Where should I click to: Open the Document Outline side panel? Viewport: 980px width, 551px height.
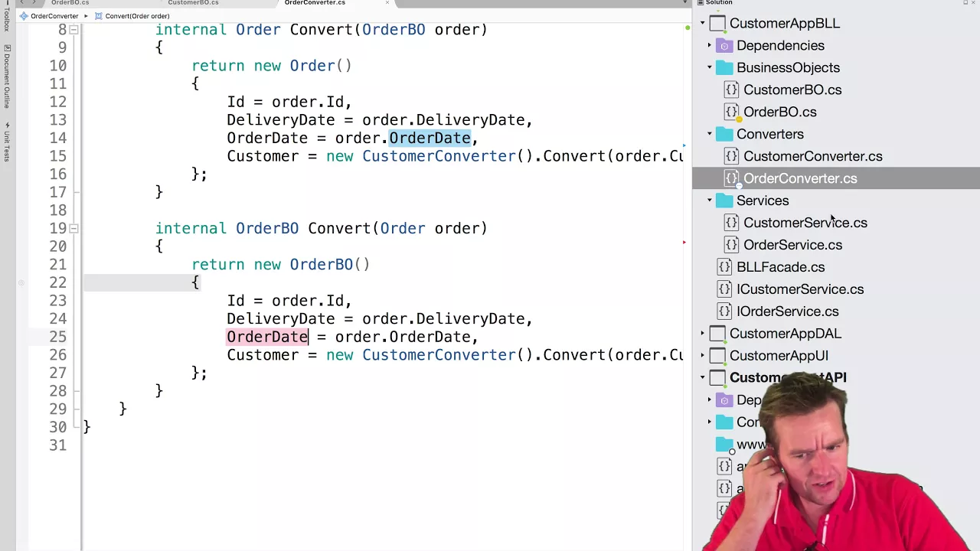click(7, 77)
